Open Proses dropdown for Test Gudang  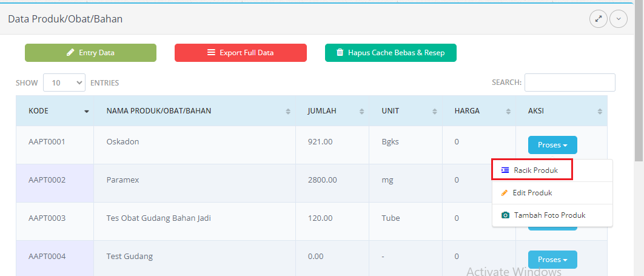(552, 260)
